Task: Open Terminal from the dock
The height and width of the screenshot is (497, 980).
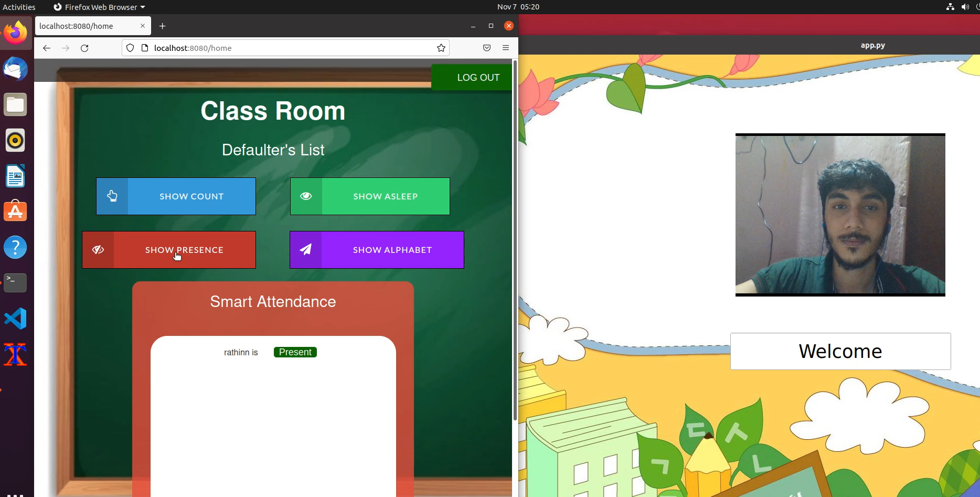Action: 15,283
